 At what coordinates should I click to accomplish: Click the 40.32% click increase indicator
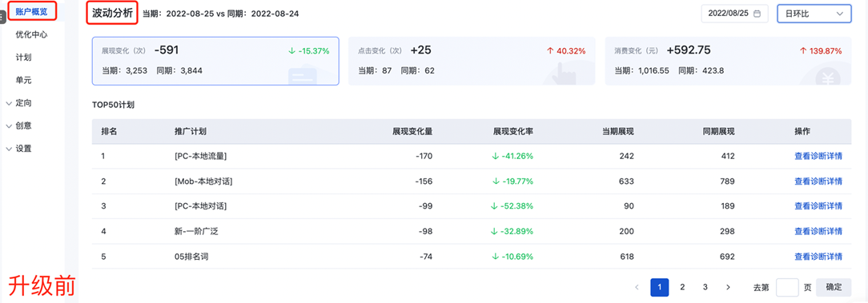point(566,50)
